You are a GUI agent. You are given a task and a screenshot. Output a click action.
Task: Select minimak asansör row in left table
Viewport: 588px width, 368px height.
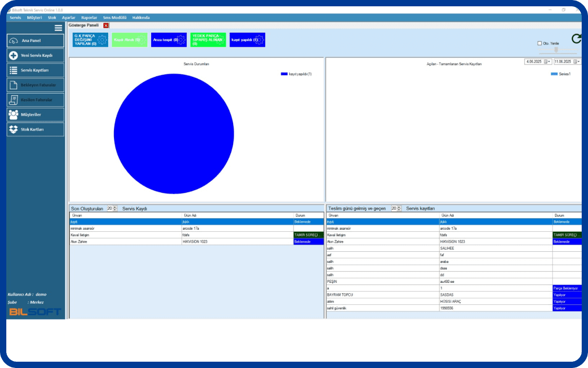196,228
